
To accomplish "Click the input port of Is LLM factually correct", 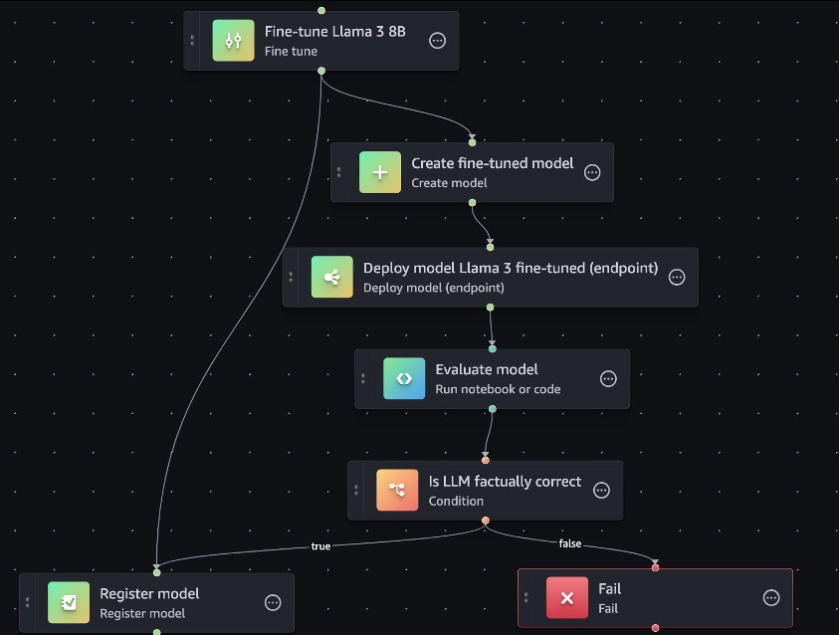I will (x=486, y=460).
